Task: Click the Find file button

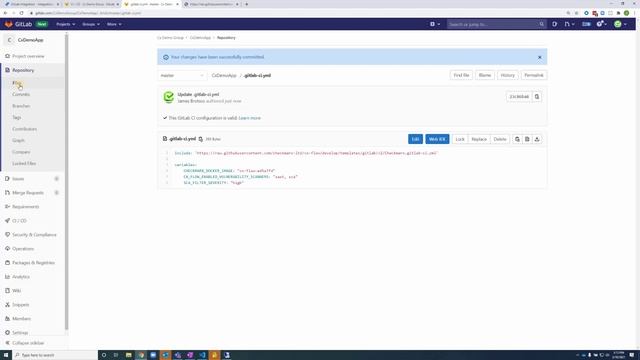Action: coord(461,75)
